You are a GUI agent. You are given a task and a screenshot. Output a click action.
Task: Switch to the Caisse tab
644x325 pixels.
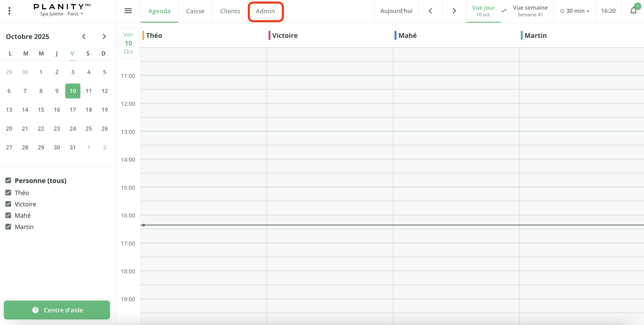coord(195,11)
